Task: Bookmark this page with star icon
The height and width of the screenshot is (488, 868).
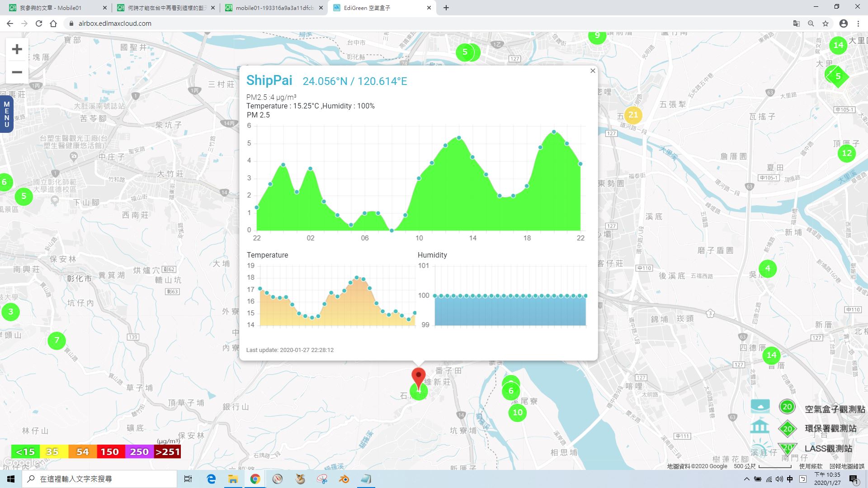Action: 826,23
